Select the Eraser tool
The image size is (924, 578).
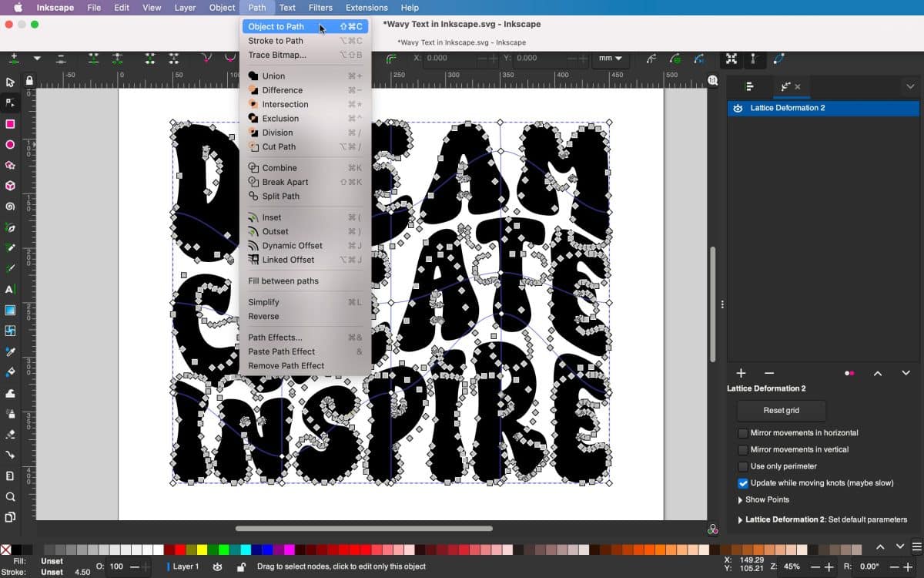(10, 435)
